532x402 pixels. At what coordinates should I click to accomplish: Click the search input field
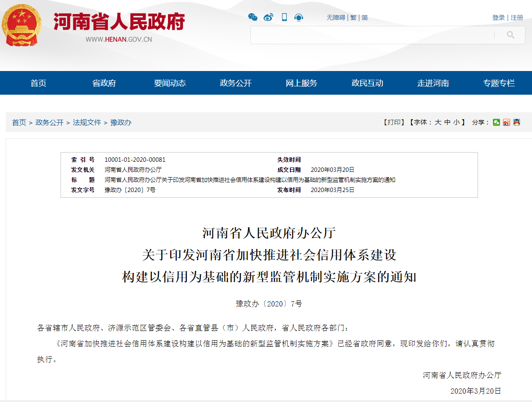coord(372,35)
